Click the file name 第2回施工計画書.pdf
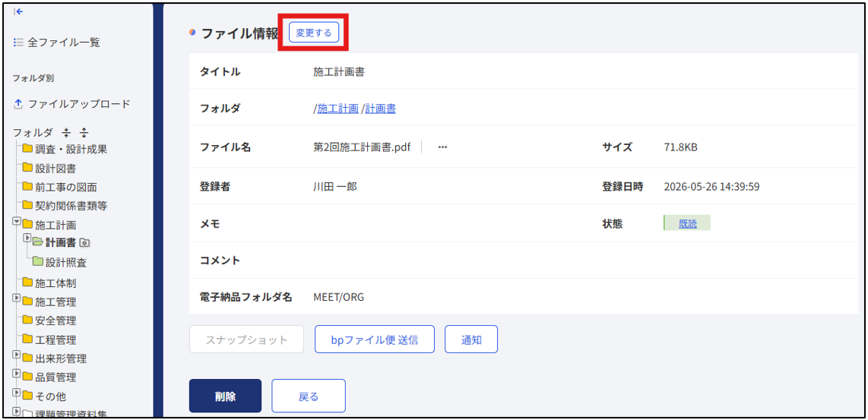The height and width of the screenshot is (420, 868). point(362,147)
